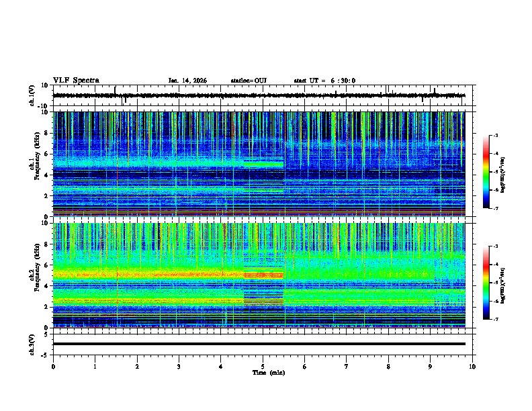Screen dimensions: 532x411
Task: Click the "ch.3(V)" axis label
Action: (32, 345)
